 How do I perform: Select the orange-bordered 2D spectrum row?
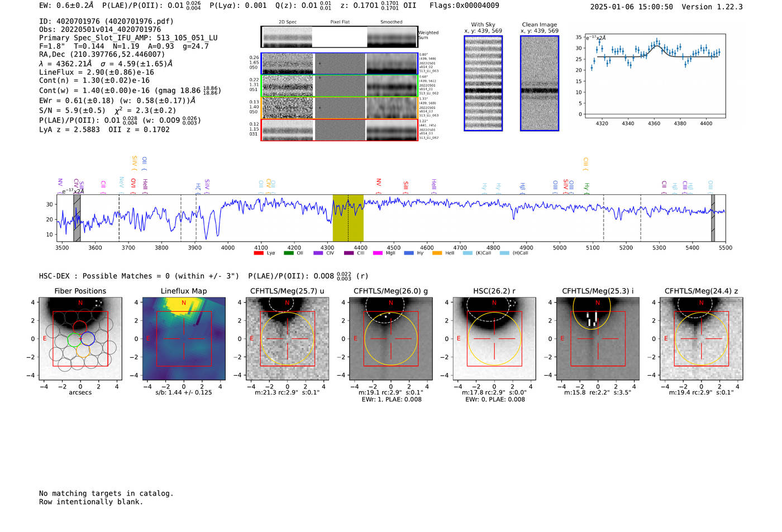point(340,108)
